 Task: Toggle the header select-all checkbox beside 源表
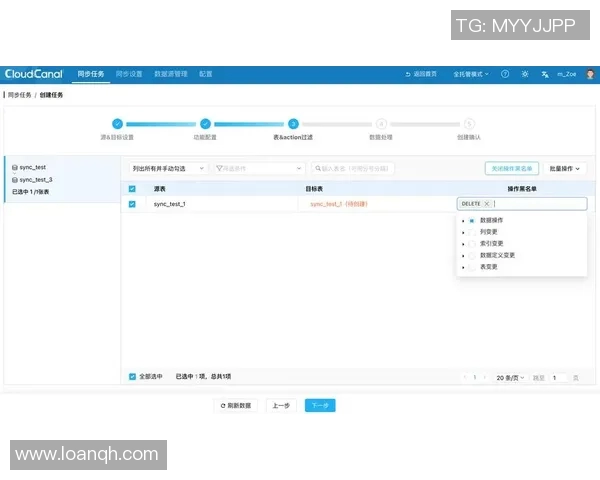tap(132, 189)
